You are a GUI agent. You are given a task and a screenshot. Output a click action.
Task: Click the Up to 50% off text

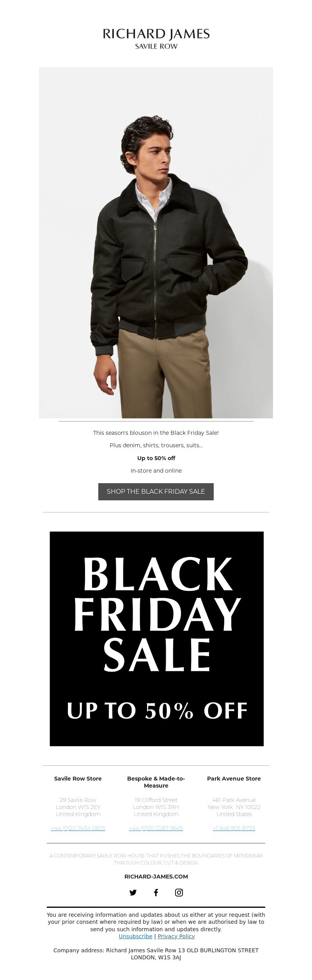click(x=156, y=458)
